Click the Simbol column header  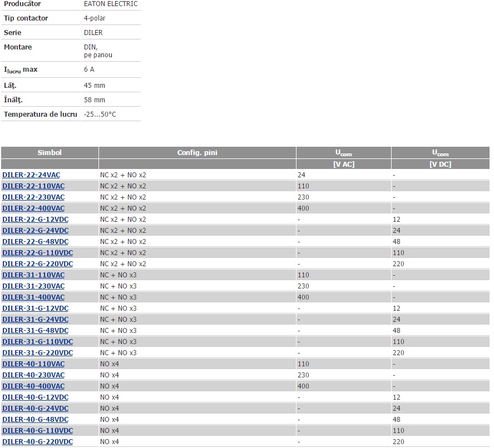coord(50,153)
